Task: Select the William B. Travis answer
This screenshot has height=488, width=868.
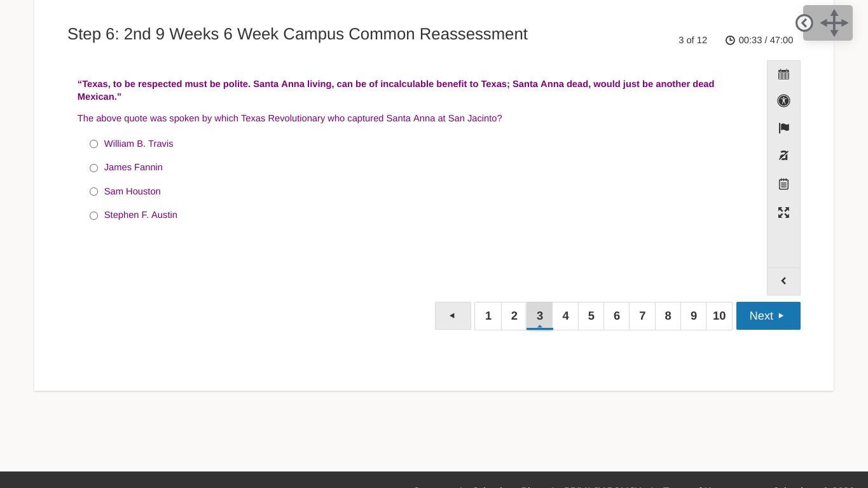Action: point(93,144)
